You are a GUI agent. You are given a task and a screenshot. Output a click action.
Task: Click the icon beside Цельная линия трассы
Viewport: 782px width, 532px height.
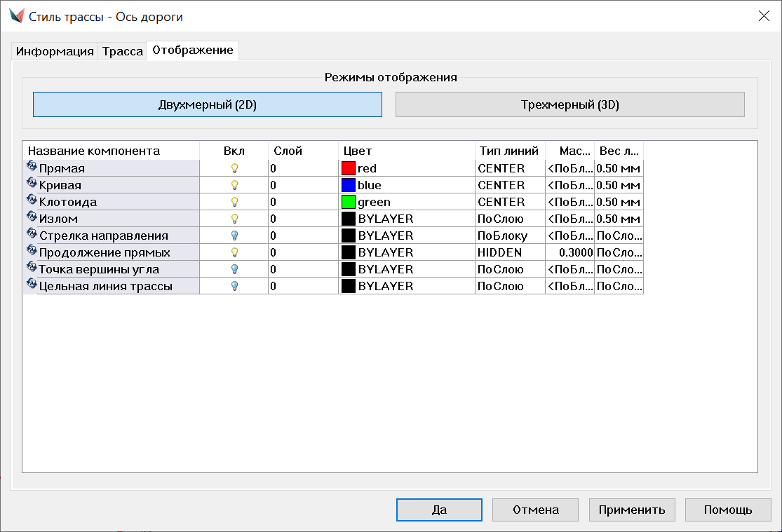point(32,285)
